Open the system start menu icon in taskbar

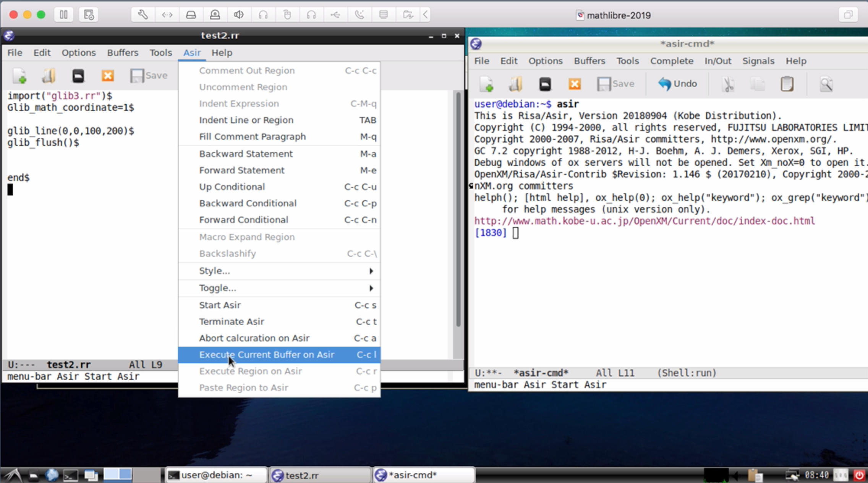click(x=13, y=475)
